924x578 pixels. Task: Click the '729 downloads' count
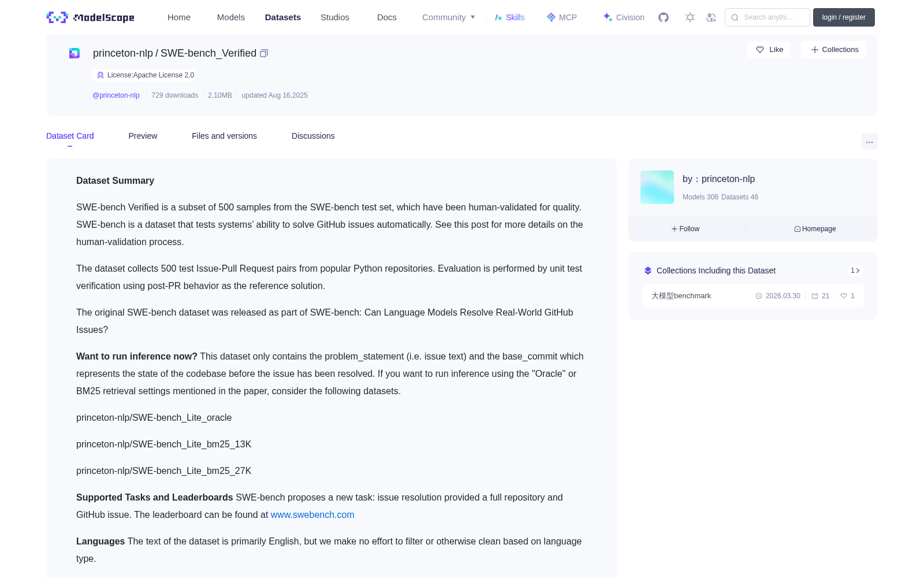pyautogui.click(x=175, y=95)
